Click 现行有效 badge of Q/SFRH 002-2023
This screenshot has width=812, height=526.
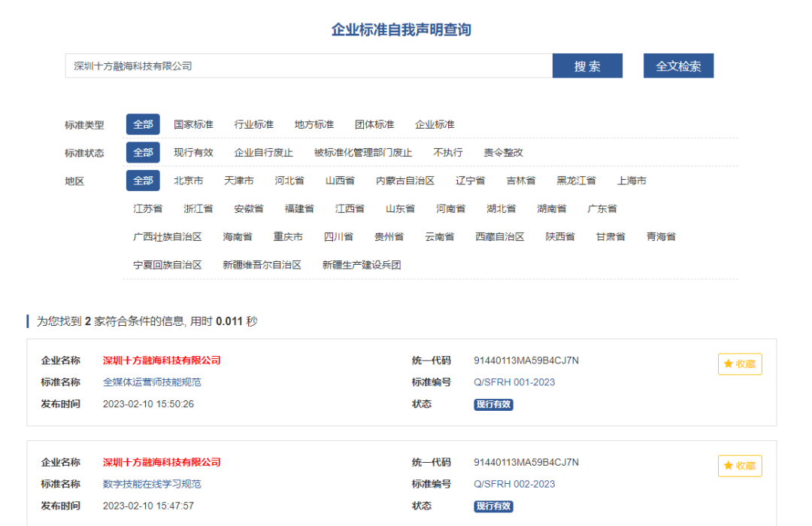coord(493,506)
